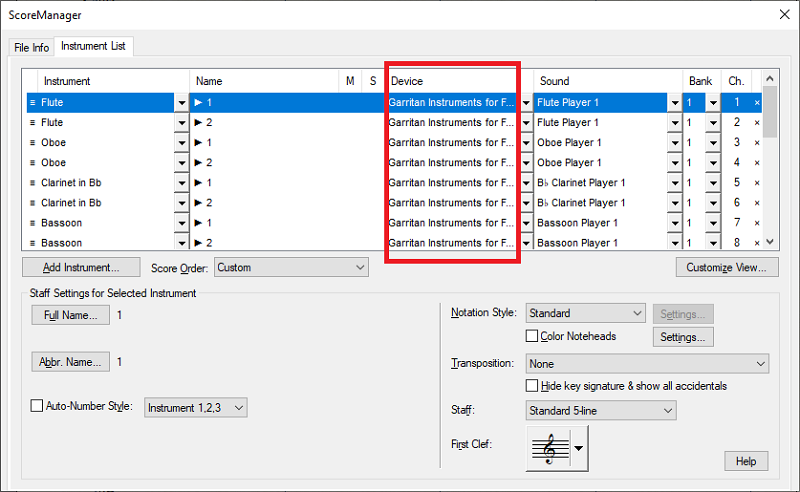Open the Staff dropdown showing Standard 5-line

point(600,410)
